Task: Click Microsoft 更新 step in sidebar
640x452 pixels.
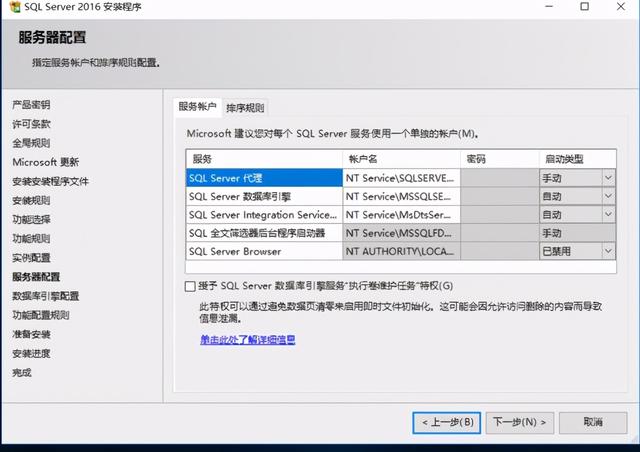Action: pyautogui.click(x=45, y=162)
